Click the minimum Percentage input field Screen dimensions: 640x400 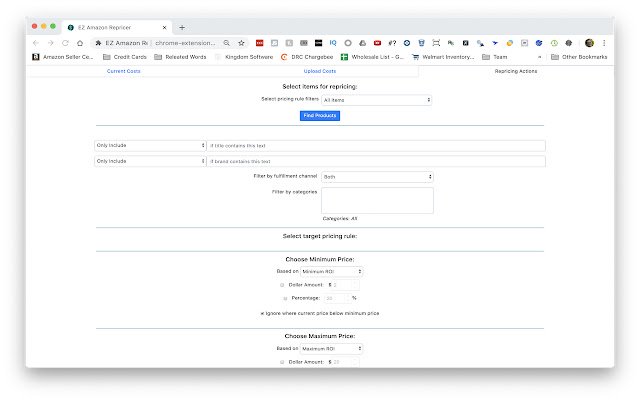pos(338,298)
